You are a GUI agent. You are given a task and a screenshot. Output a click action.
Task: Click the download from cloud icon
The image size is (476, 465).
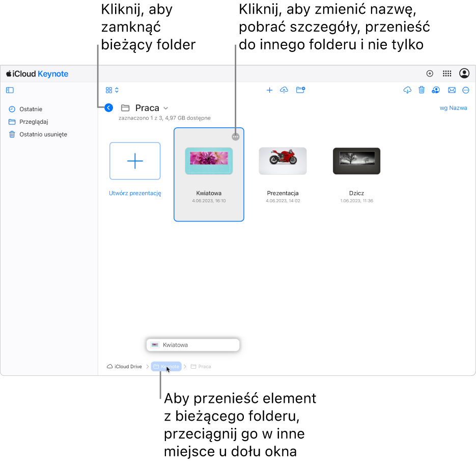click(x=407, y=90)
